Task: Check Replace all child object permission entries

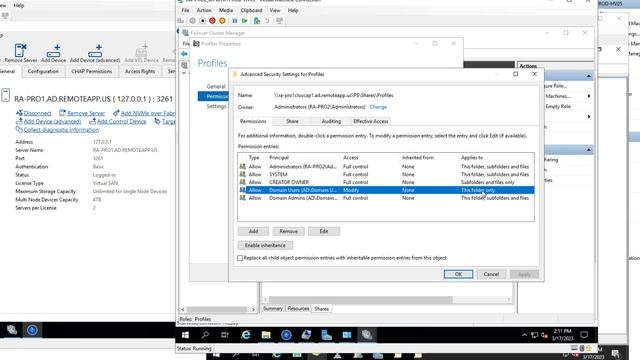Action: [240, 258]
